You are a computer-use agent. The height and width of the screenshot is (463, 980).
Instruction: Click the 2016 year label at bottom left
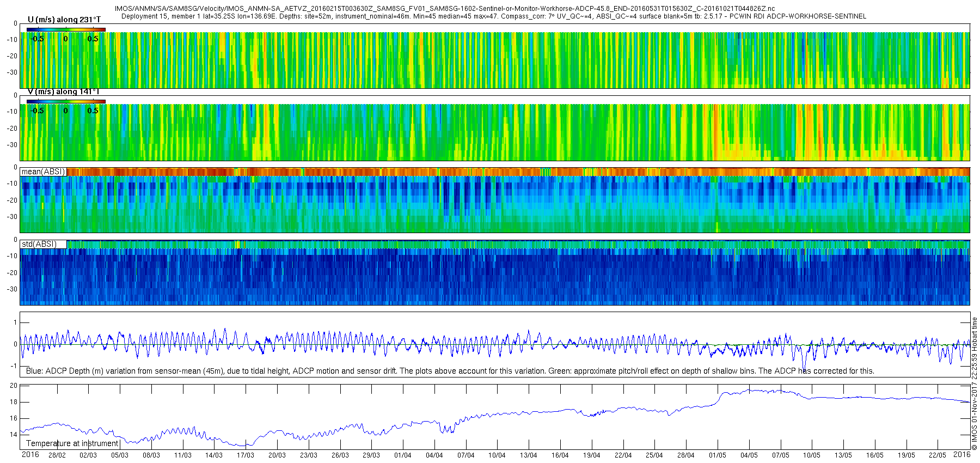pyautogui.click(x=30, y=454)
